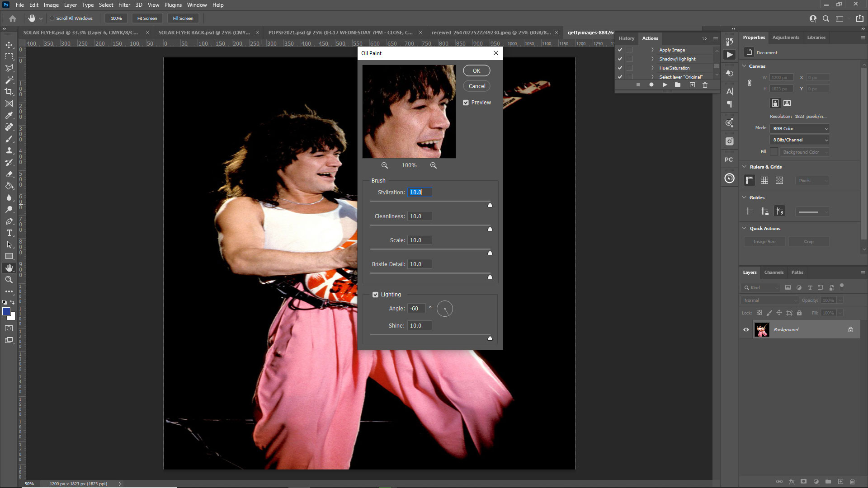This screenshot has height=488, width=868.
Task: Click the zoom in icon under preview
Action: tap(434, 165)
